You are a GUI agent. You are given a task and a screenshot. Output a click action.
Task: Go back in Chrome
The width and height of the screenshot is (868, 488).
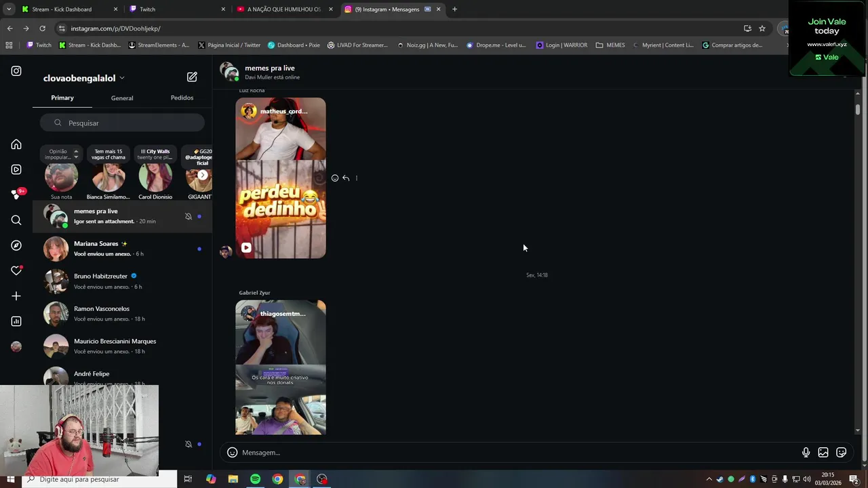[9, 28]
